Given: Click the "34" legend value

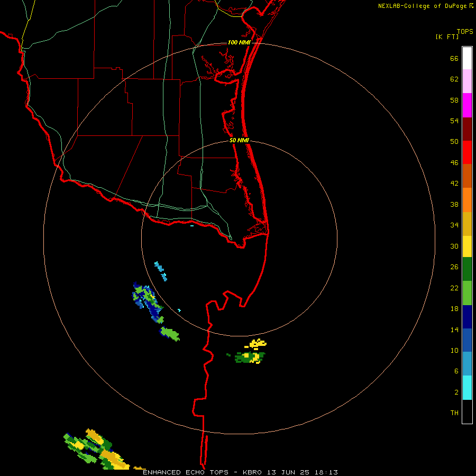Looking at the screenshot, I should coord(454,225).
